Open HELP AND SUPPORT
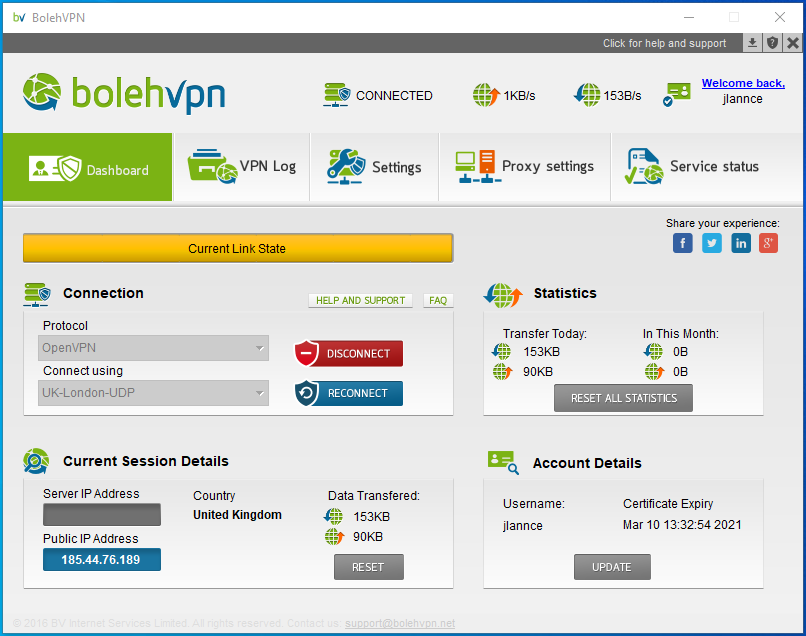 point(360,300)
